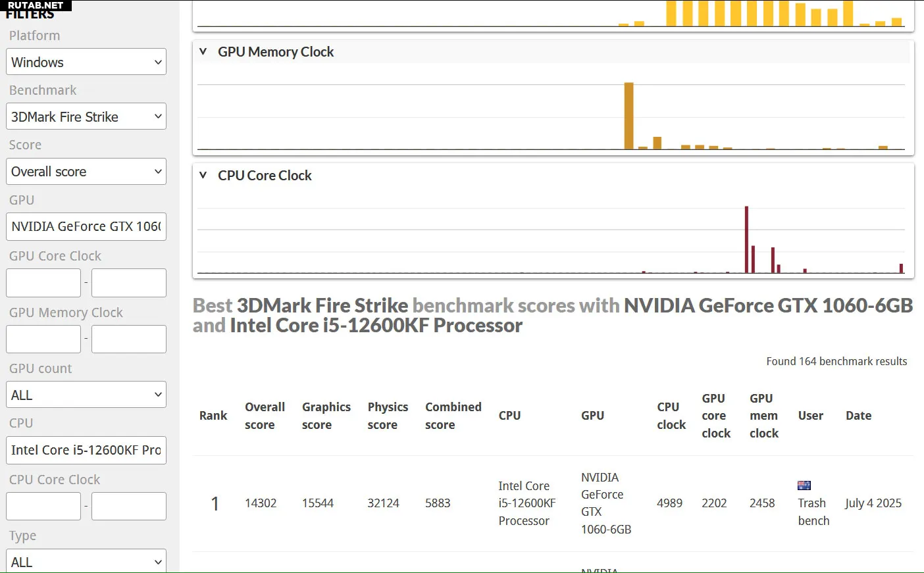This screenshot has width=924, height=573.
Task: Click the CPU clock column header
Action: pyautogui.click(x=671, y=416)
